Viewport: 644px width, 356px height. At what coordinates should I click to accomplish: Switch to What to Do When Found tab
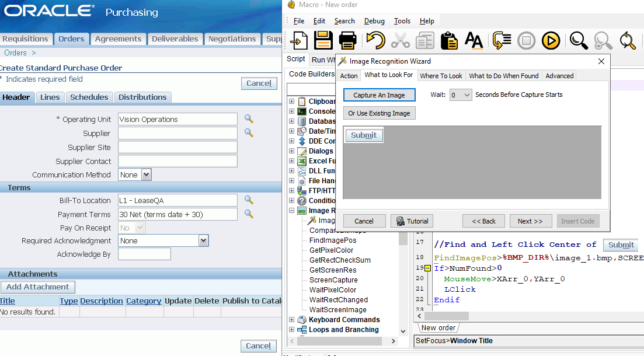tap(503, 76)
